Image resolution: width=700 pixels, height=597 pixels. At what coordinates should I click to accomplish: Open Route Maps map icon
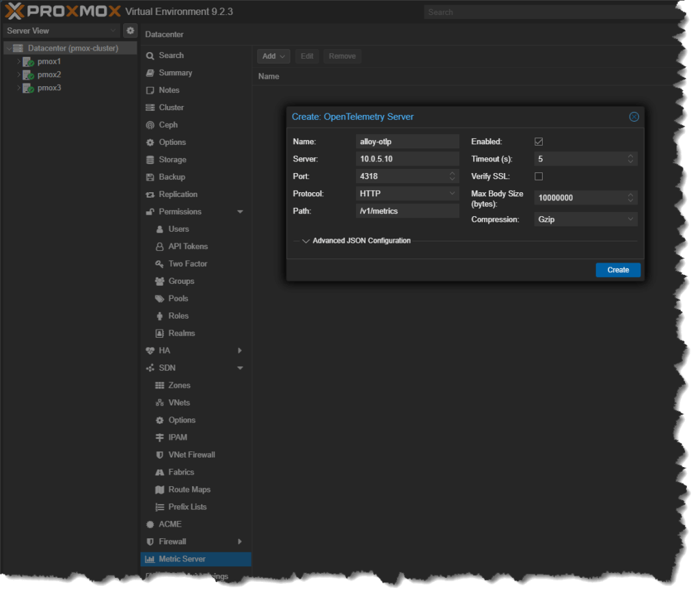click(159, 490)
